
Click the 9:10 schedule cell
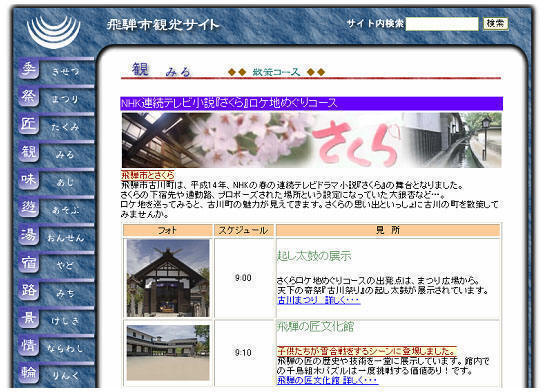(243, 353)
